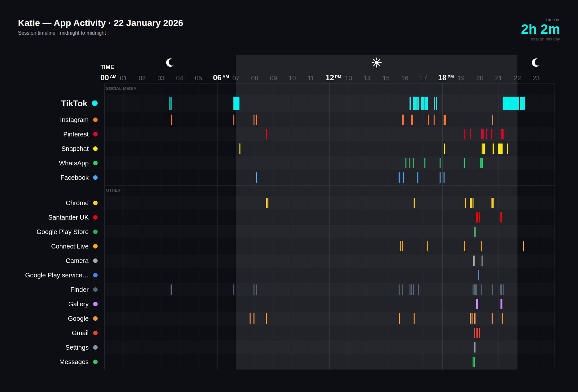
Task: Click the Chrome bar between 16 and 17
Action: pyautogui.click(x=414, y=203)
